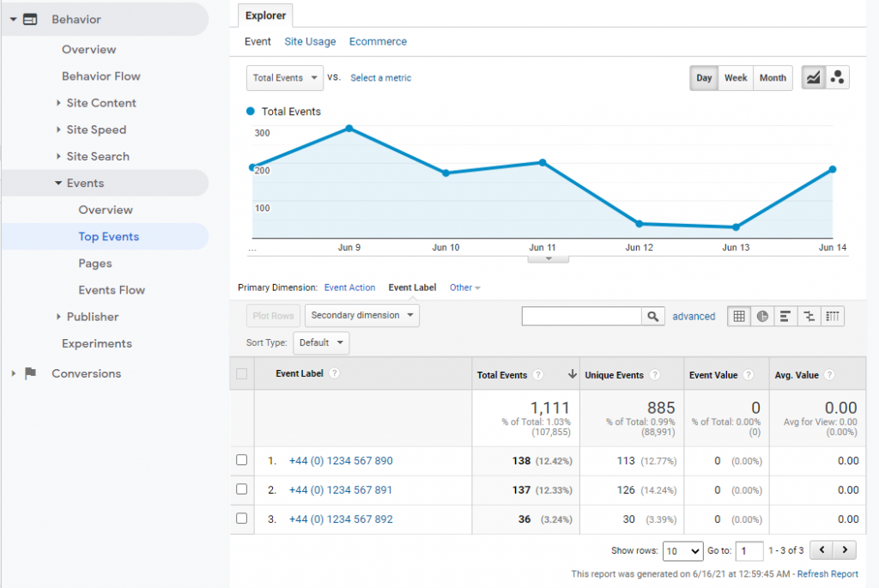Viewport: 879px width, 588px height.
Task: Click the search magnifier icon
Action: coord(653,317)
